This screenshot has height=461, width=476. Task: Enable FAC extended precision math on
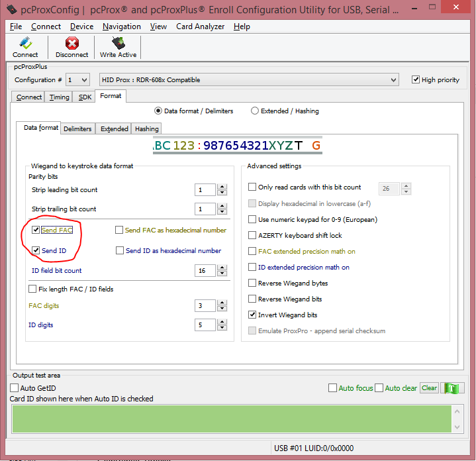[252, 251]
